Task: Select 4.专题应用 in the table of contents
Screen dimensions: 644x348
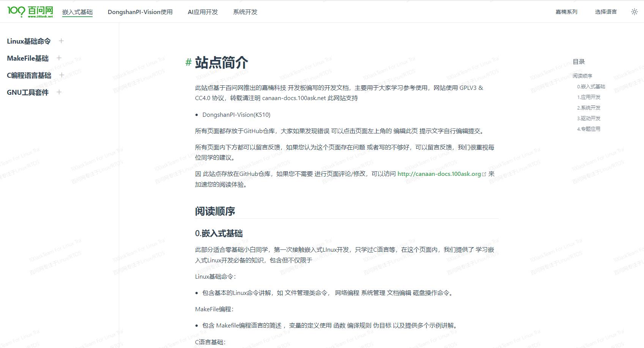Action: [x=589, y=129]
